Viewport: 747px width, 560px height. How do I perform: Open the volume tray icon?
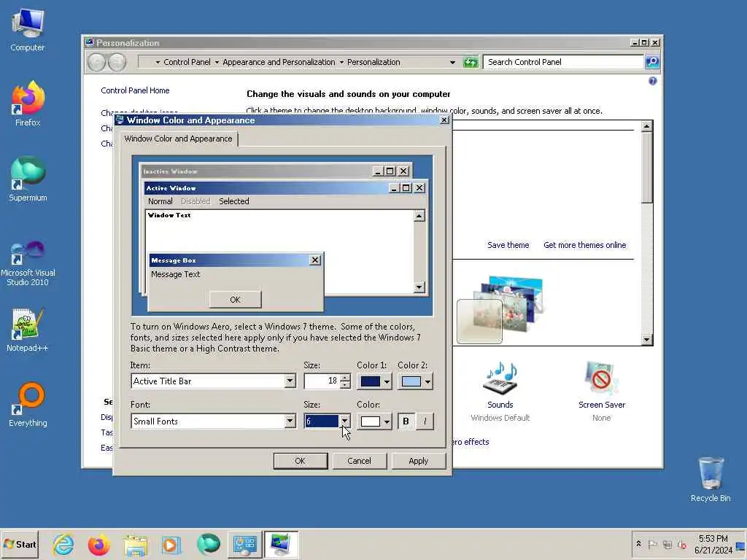(x=682, y=544)
